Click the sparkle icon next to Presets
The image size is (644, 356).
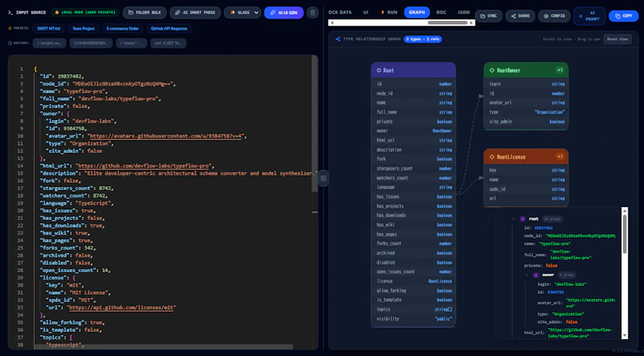click(x=10, y=28)
